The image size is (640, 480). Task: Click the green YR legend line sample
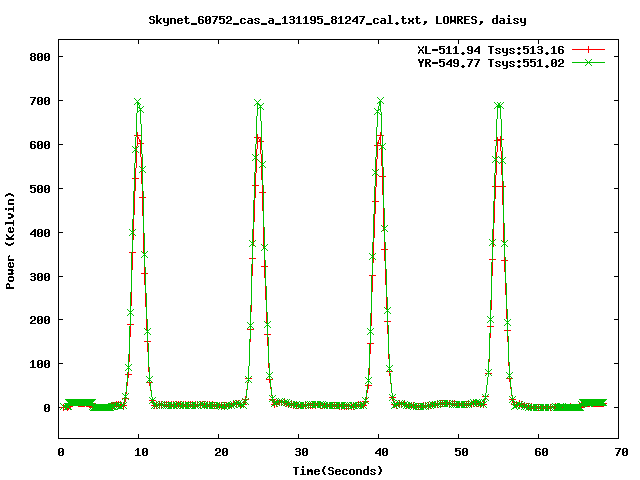coord(588,62)
